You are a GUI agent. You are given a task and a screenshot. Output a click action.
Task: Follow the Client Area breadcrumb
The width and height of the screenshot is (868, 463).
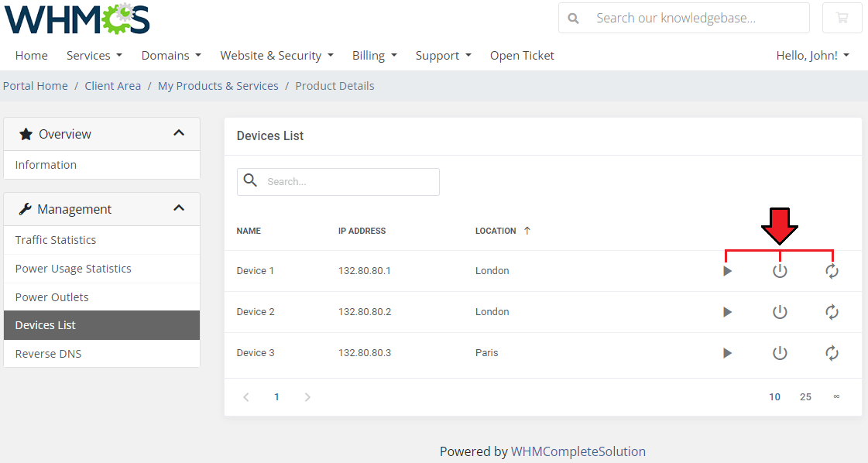(113, 86)
